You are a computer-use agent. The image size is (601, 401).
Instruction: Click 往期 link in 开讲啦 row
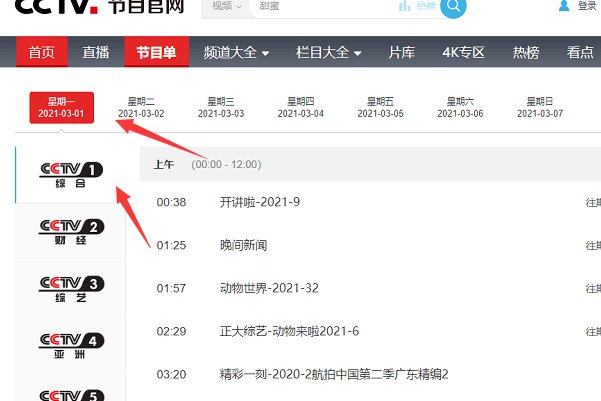[x=593, y=202]
